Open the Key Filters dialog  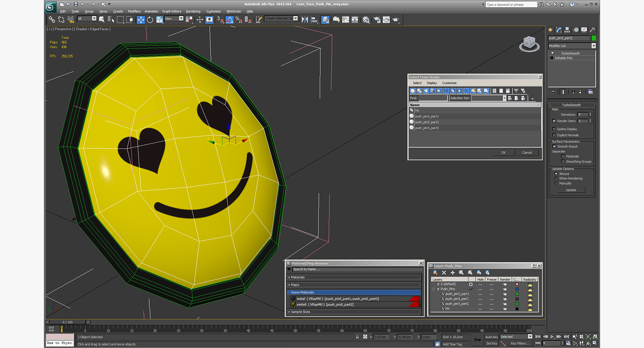[x=520, y=344]
